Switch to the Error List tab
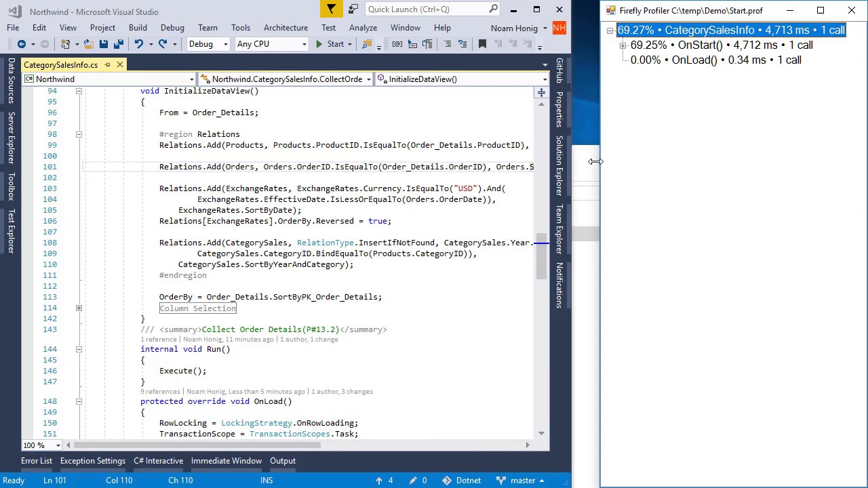 (x=37, y=461)
